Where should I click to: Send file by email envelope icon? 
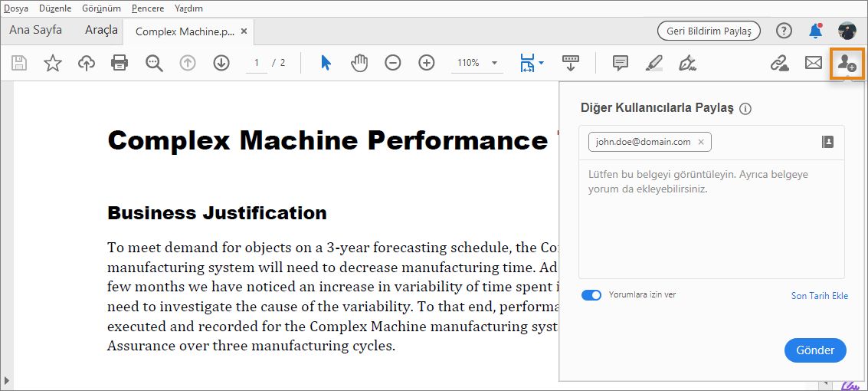(813, 63)
